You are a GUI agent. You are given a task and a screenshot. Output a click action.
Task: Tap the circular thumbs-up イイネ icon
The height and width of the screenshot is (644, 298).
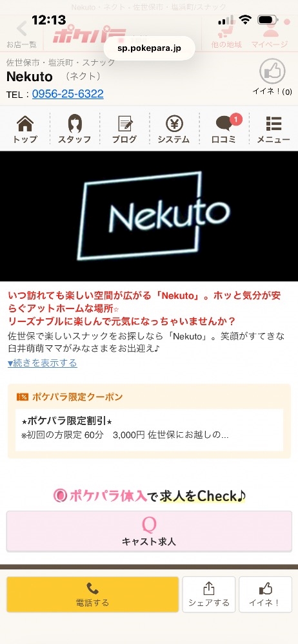(272, 71)
